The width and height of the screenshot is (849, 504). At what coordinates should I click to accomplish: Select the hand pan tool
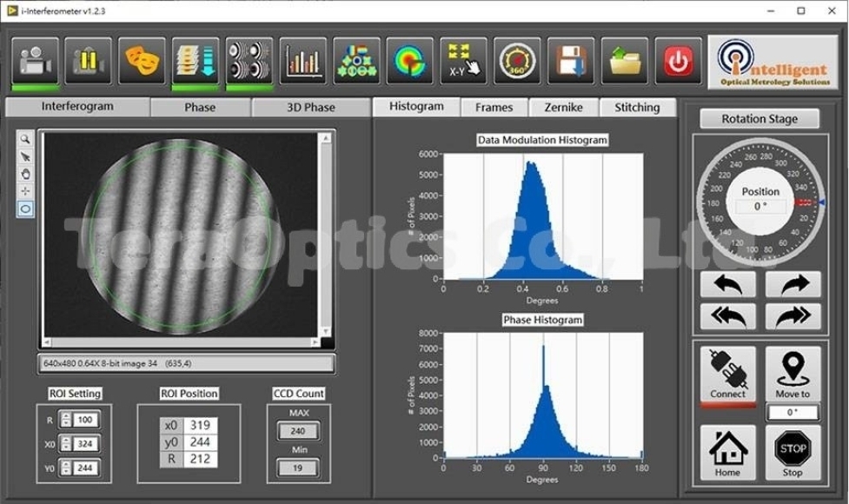pos(25,174)
